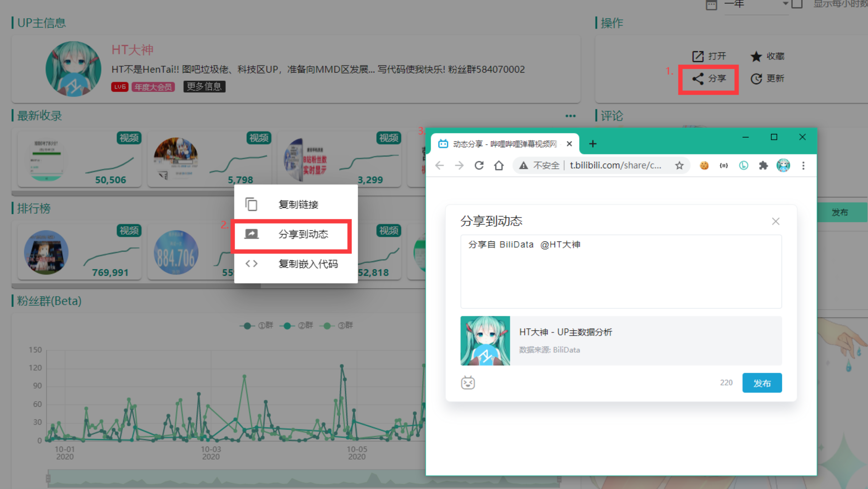Open the 最新收录 three-dot more menu
The height and width of the screenshot is (489, 868).
tap(570, 116)
